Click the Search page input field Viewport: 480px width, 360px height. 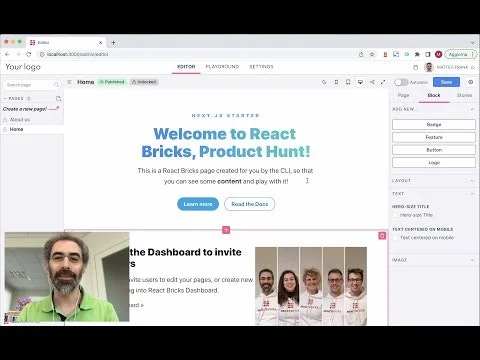point(33,85)
